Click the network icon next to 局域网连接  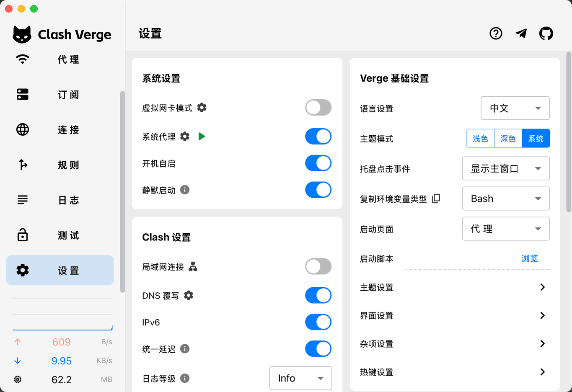click(193, 266)
